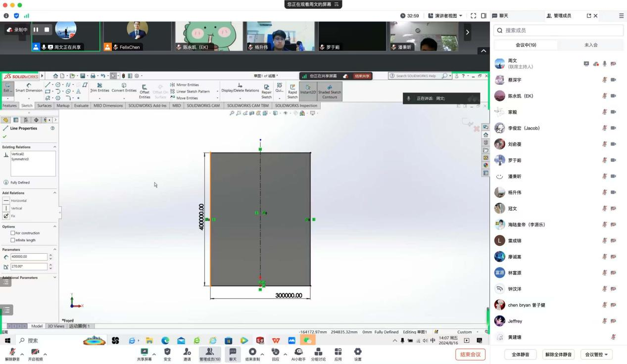Enable the For construction checkbox
Viewport: 627px width, 364px height.
(x=13, y=233)
